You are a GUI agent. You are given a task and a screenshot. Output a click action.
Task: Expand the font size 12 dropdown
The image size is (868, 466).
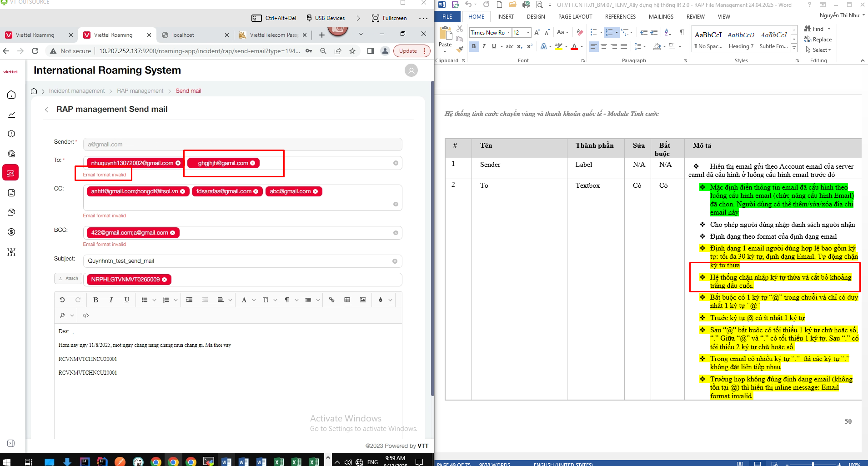click(528, 33)
